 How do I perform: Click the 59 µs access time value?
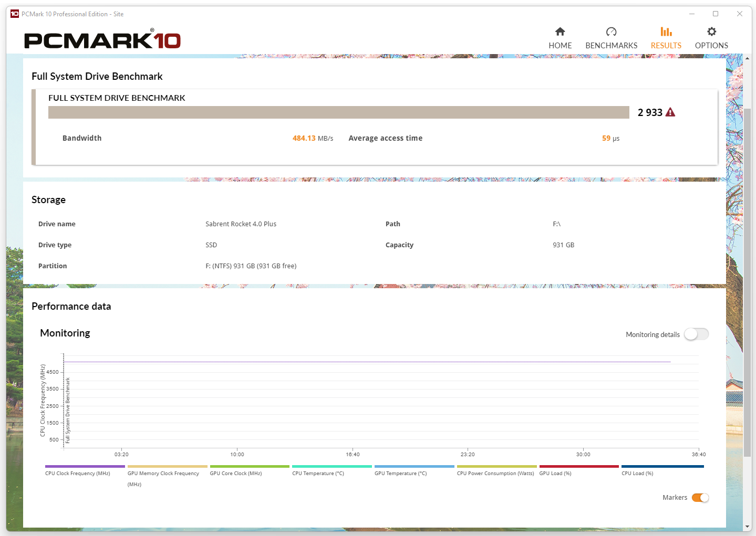tap(610, 138)
